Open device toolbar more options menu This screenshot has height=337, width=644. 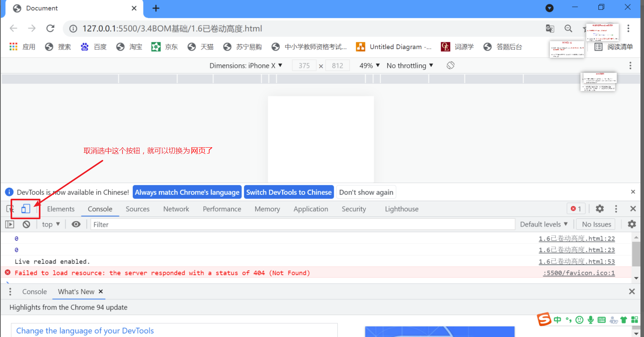pyautogui.click(x=630, y=66)
